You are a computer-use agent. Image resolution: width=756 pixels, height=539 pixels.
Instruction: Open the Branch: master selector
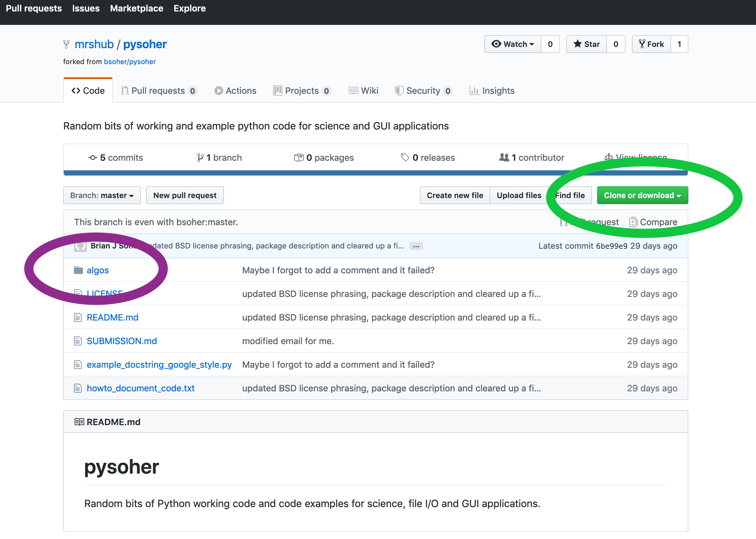coord(101,195)
